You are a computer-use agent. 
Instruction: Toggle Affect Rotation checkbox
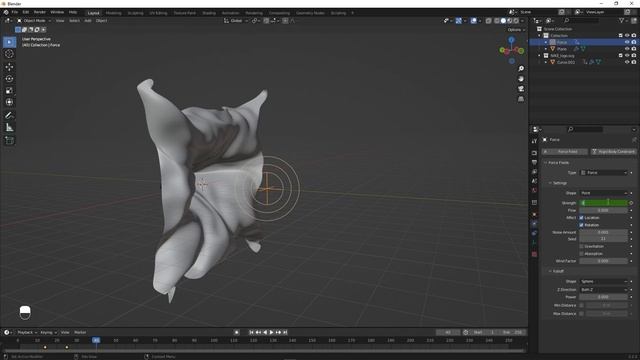point(582,225)
